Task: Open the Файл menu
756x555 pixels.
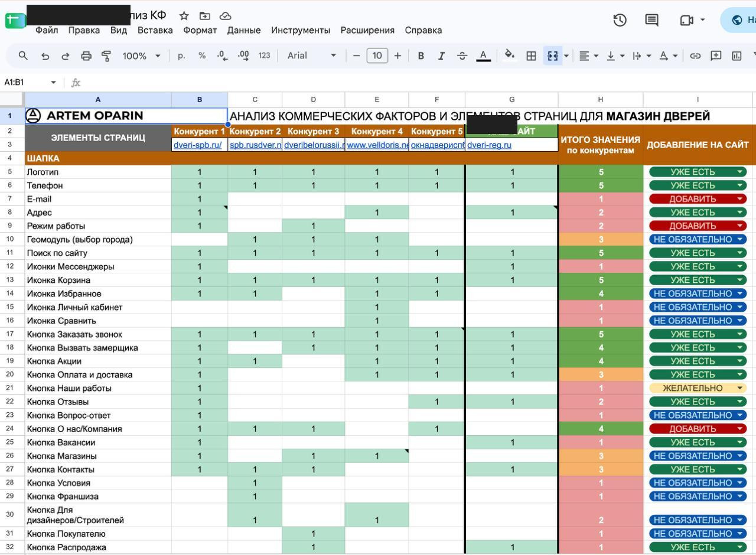Action: (47, 30)
